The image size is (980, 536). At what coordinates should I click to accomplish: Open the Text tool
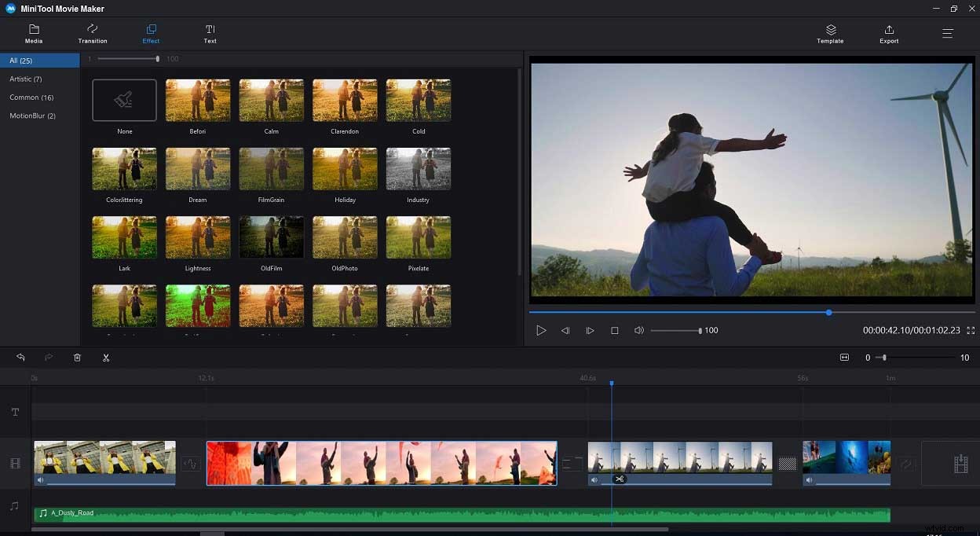coord(210,33)
